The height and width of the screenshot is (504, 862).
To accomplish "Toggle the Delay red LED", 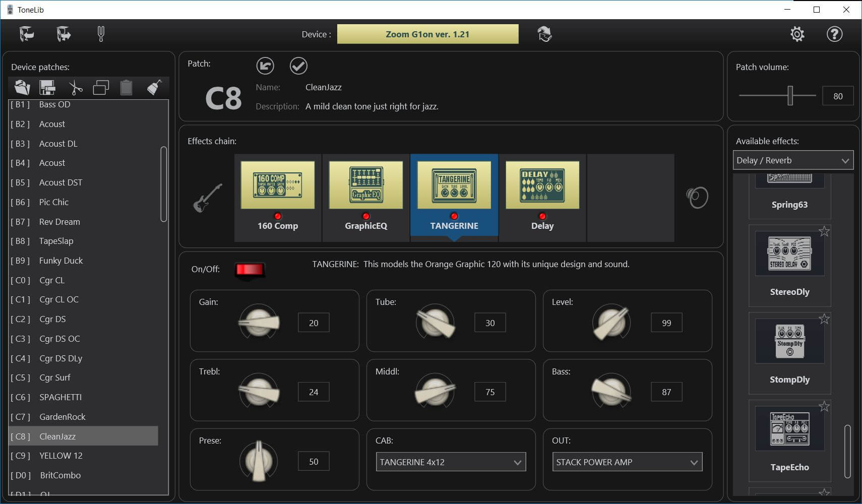I will coord(542,216).
